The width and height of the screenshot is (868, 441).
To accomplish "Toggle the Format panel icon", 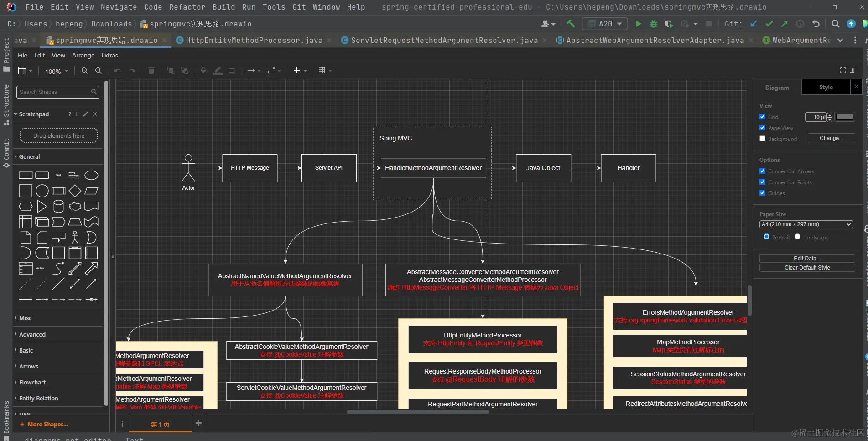I will click(852, 70).
